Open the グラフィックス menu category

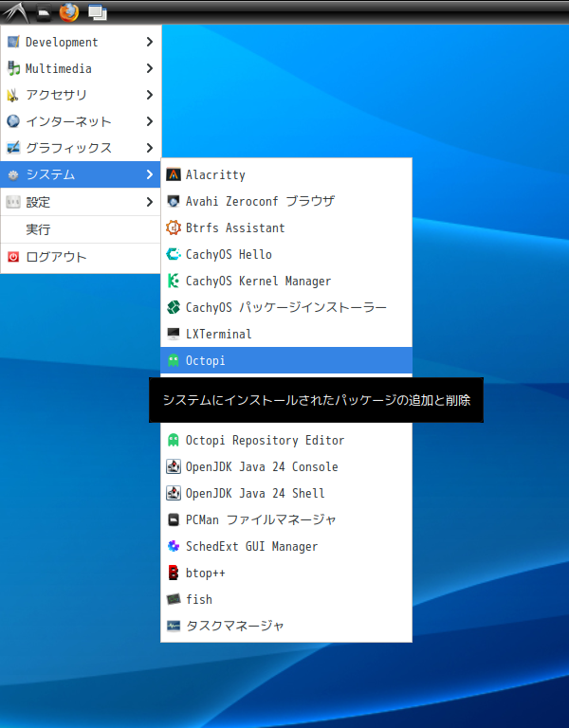click(x=81, y=148)
